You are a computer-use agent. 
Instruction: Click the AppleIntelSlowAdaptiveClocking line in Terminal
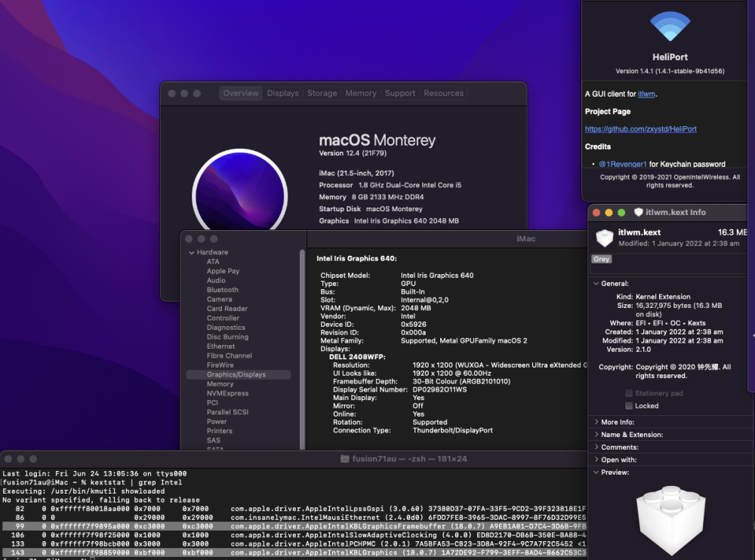tap(294, 535)
